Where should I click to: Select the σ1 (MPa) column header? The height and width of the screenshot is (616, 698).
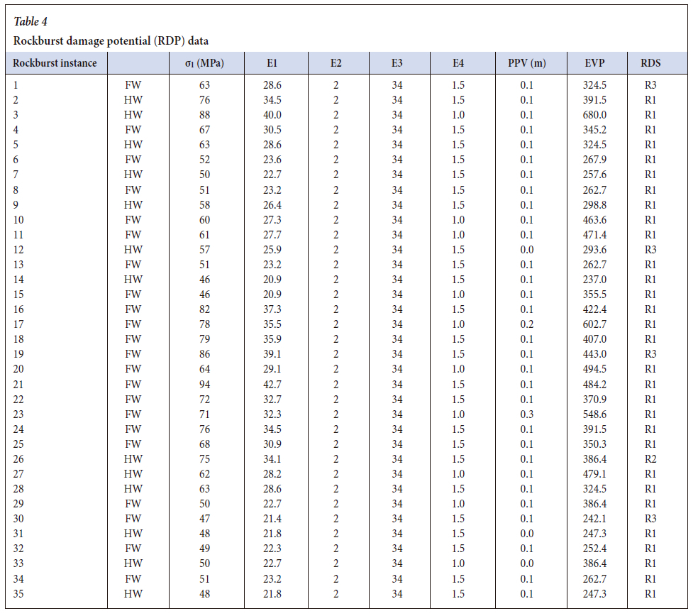204,63
